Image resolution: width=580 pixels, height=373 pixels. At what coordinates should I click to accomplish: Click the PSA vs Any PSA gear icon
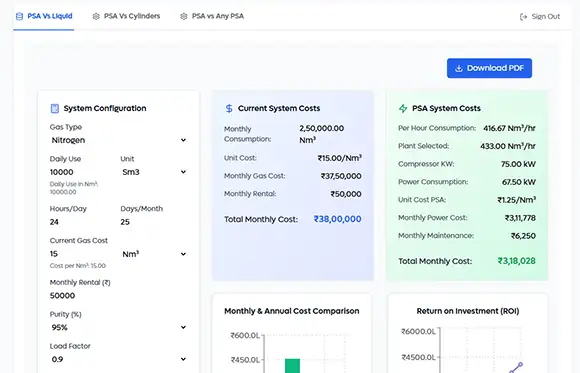(x=183, y=16)
